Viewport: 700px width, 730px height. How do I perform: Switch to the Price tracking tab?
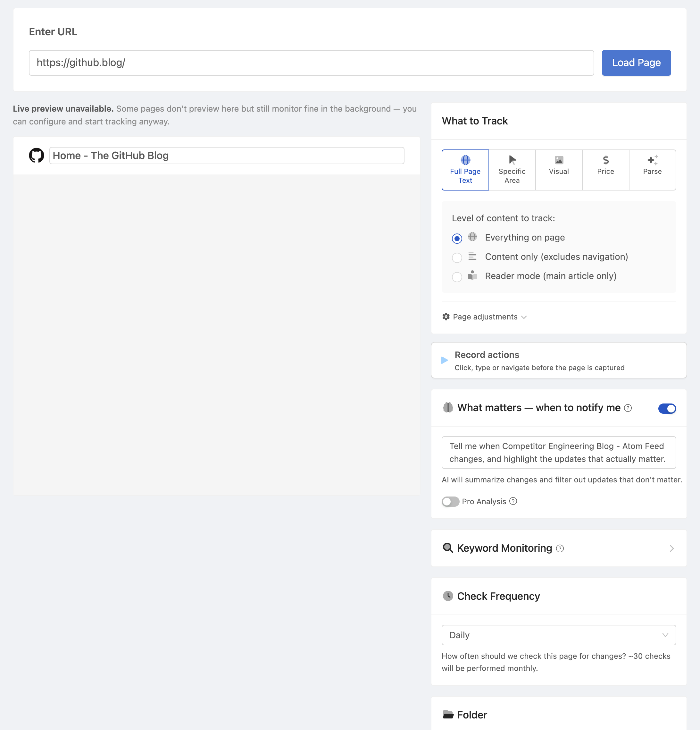point(606,170)
